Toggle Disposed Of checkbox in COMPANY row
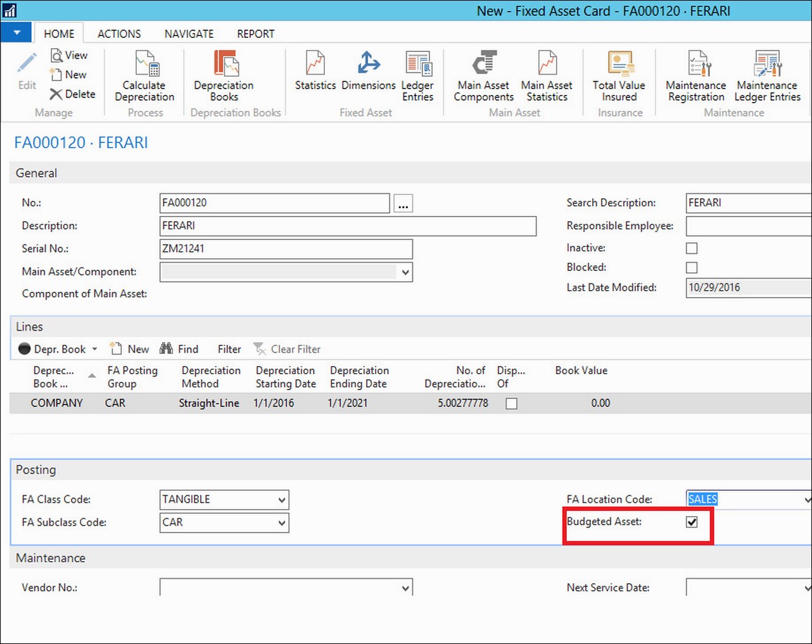Screen dimensions: 812x644 (512, 403)
